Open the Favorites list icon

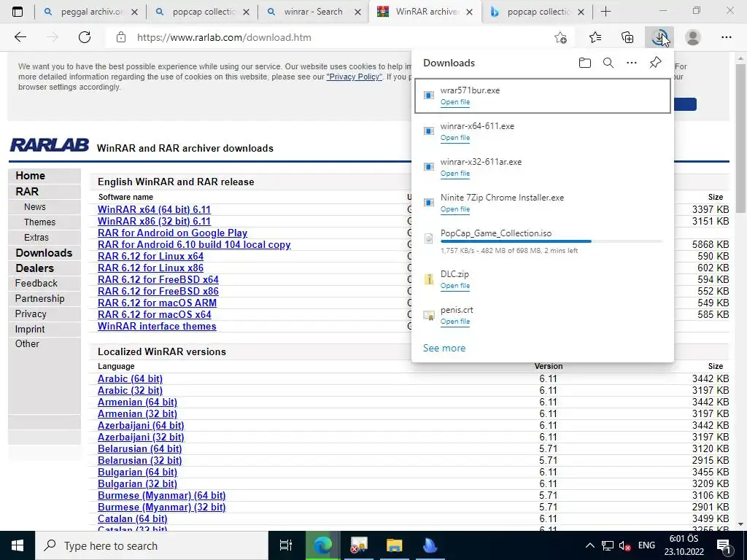(595, 37)
